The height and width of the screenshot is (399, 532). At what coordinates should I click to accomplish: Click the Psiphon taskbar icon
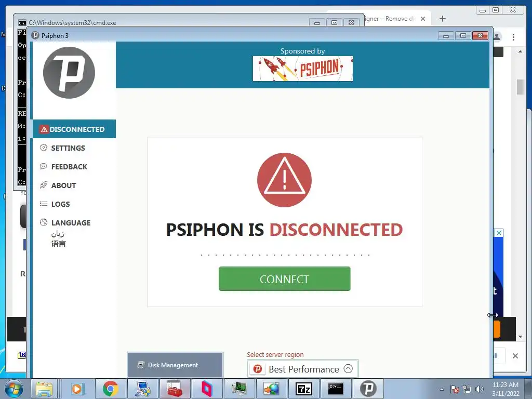coord(368,389)
